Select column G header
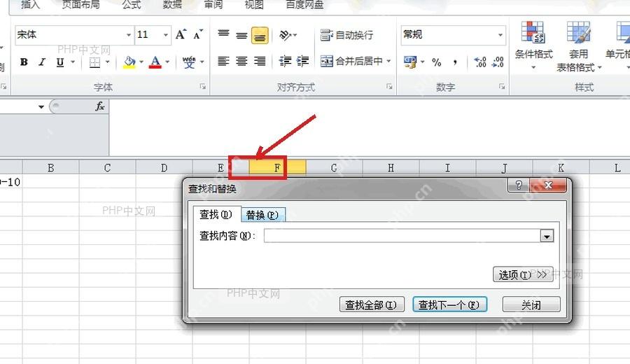The image size is (630, 364). (x=334, y=167)
